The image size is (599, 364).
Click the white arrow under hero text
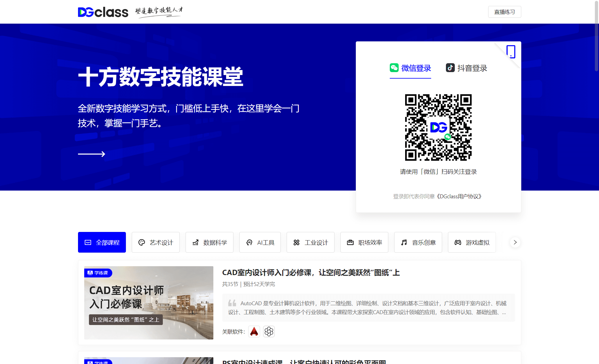click(x=91, y=154)
